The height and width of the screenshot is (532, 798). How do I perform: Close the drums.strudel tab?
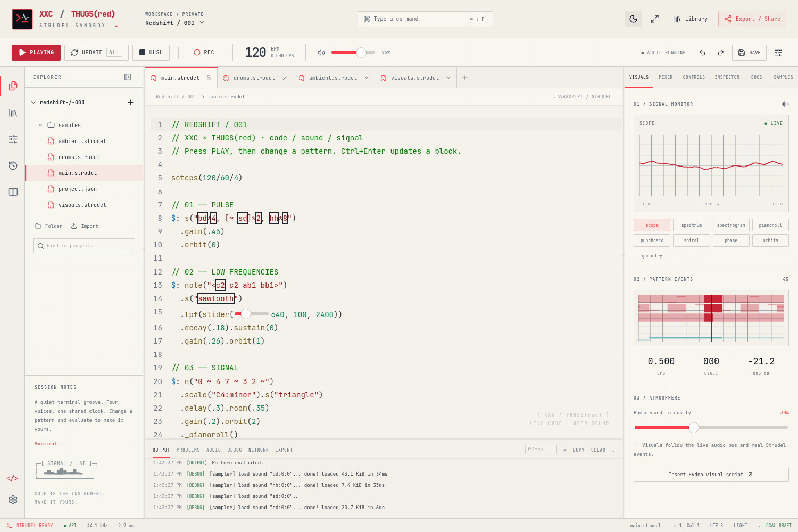285,78
